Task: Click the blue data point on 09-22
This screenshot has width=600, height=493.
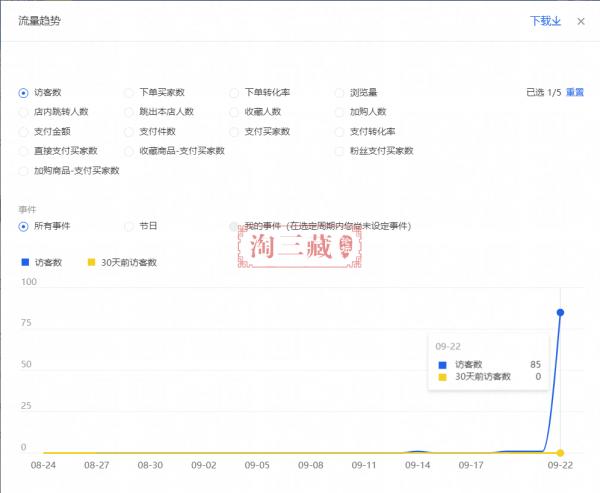Action: [x=560, y=312]
